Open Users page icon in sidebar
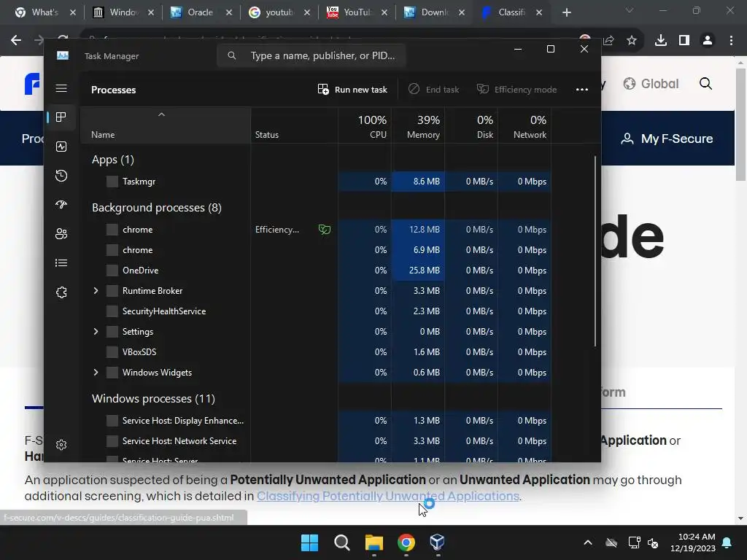The width and height of the screenshot is (747, 560). click(x=61, y=234)
